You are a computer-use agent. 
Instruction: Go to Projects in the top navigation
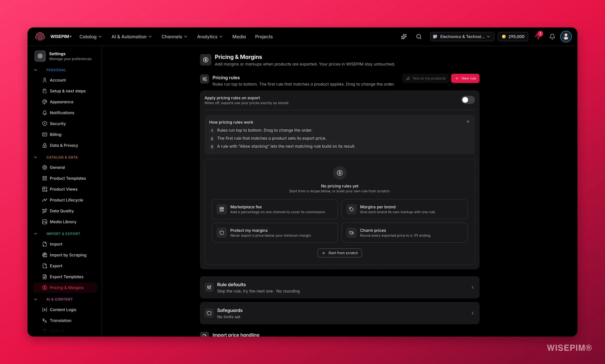264,37
